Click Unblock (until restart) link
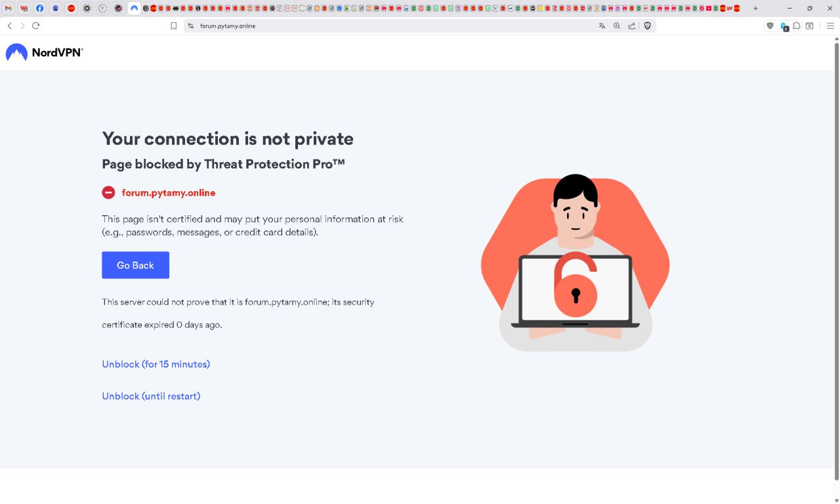The height and width of the screenshot is (504, 840). pyautogui.click(x=151, y=396)
